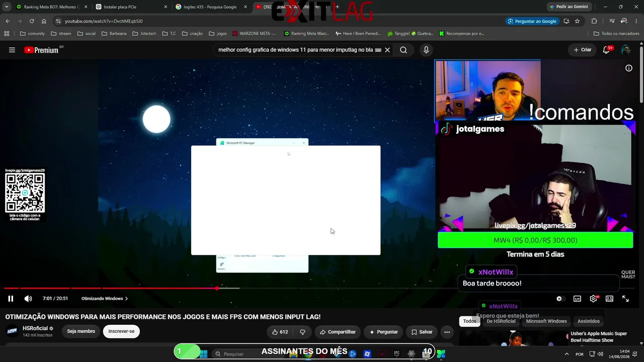Open the comunity bookmarks folder
This screenshot has height=362, width=644.
click(32, 34)
